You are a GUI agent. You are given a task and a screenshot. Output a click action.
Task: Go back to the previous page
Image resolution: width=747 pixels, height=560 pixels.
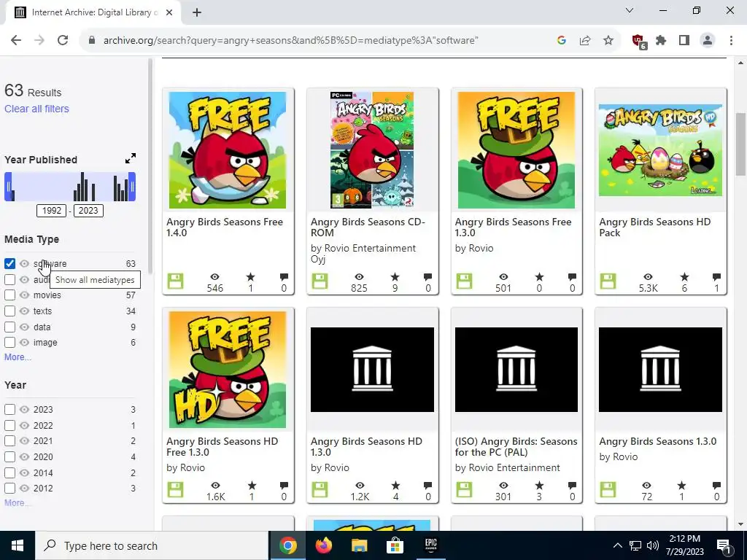pyautogui.click(x=16, y=41)
